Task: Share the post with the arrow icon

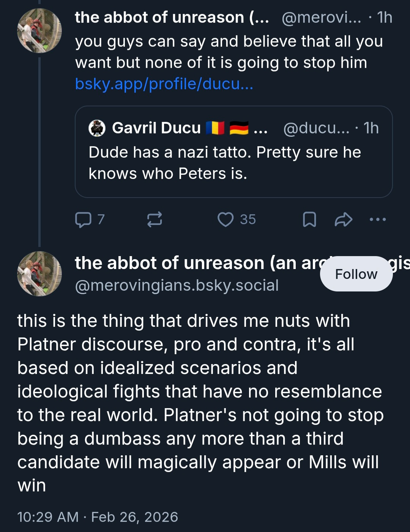Action: coord(343,220)
